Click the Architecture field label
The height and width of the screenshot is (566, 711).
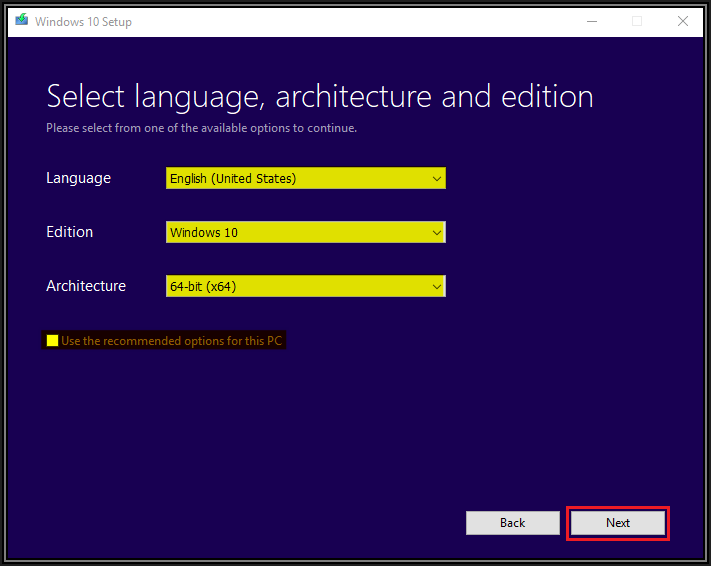coord(86,286)
